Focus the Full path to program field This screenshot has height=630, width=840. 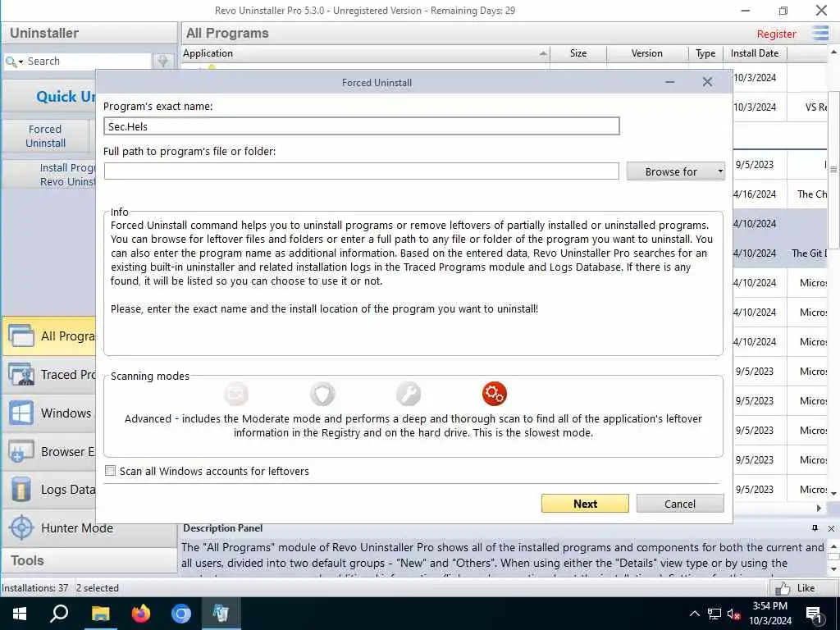[362, 171]
